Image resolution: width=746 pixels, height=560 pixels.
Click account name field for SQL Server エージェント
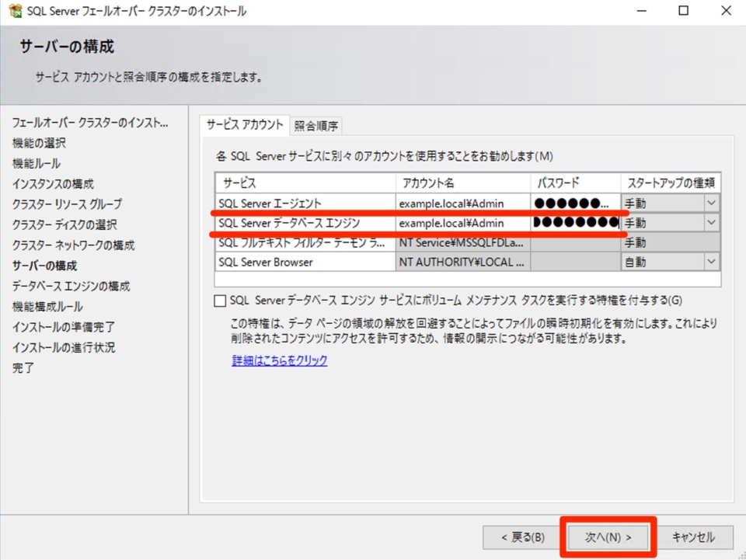click(x=463, y=203)
